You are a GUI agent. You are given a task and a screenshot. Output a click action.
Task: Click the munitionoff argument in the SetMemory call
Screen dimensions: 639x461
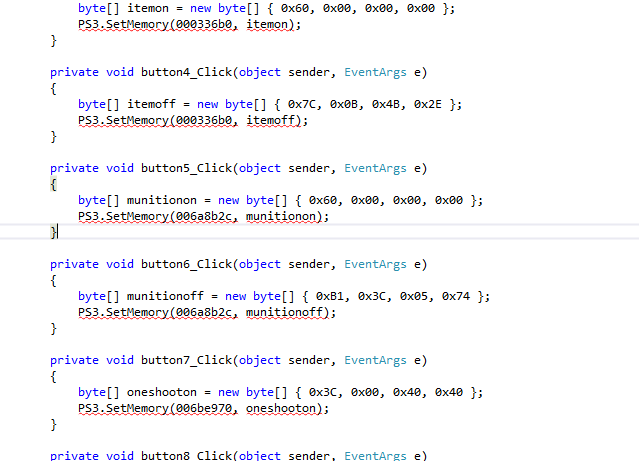284,313
